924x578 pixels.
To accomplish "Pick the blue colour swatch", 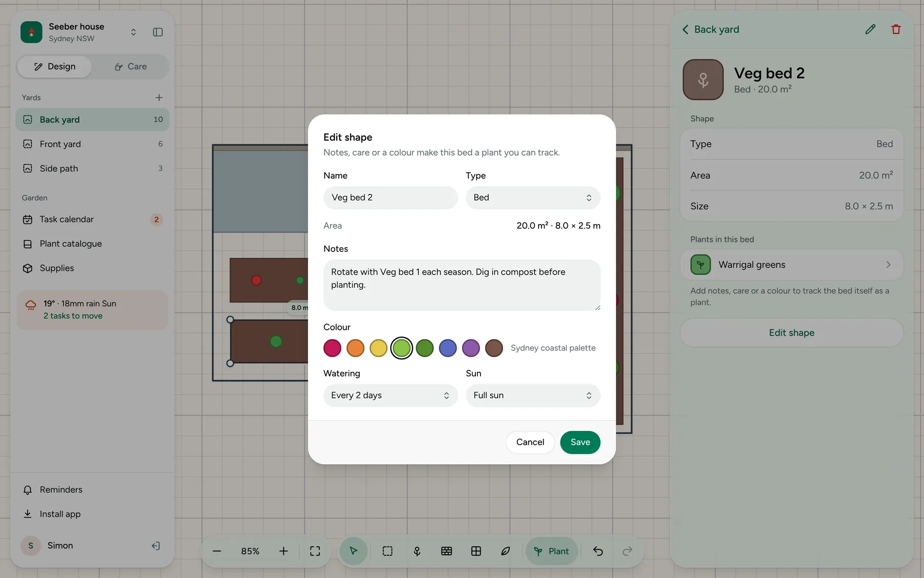I will [x=448, y=348].
